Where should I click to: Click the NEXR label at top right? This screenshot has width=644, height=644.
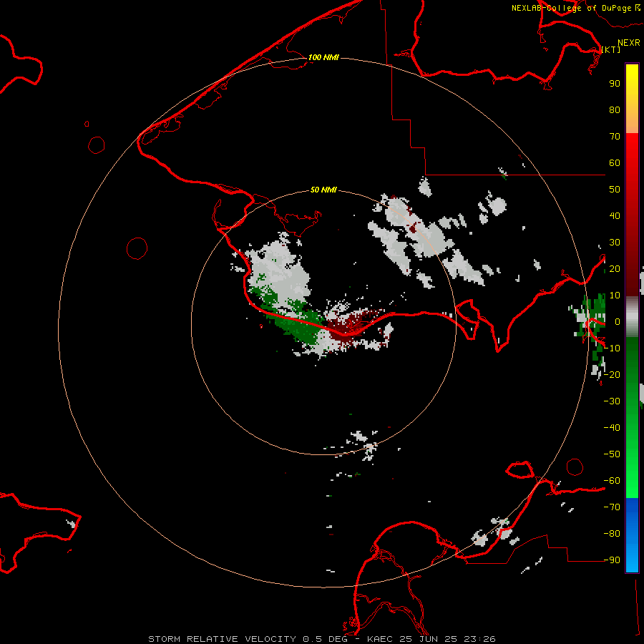[629, 43]
